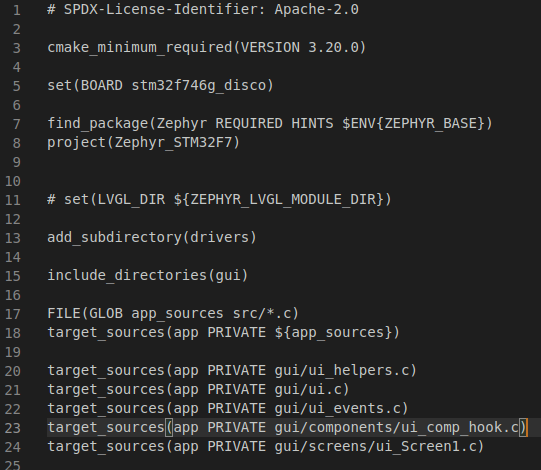Click gui/ui_helpers.c path text
The image size is (541, 470).
(342, 370)
